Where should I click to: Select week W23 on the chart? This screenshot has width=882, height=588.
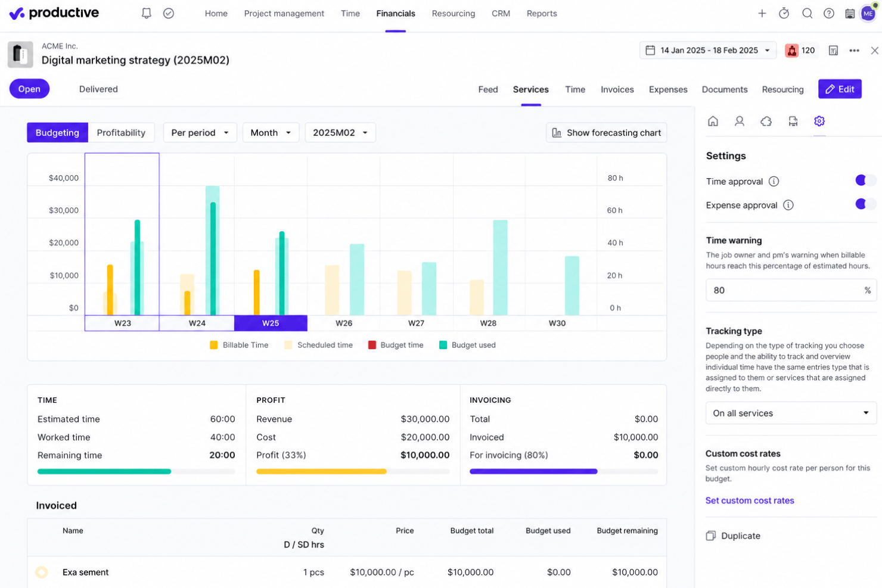pos(122,323)
